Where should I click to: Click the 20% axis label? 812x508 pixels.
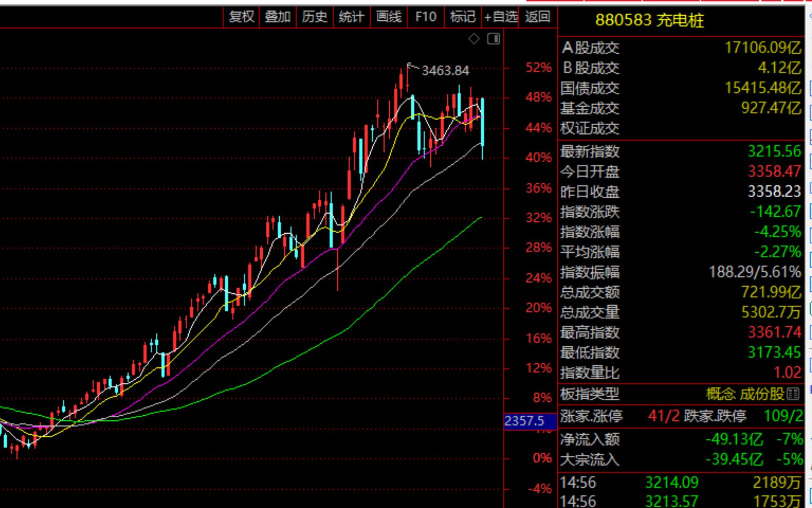tap(539, 308)
